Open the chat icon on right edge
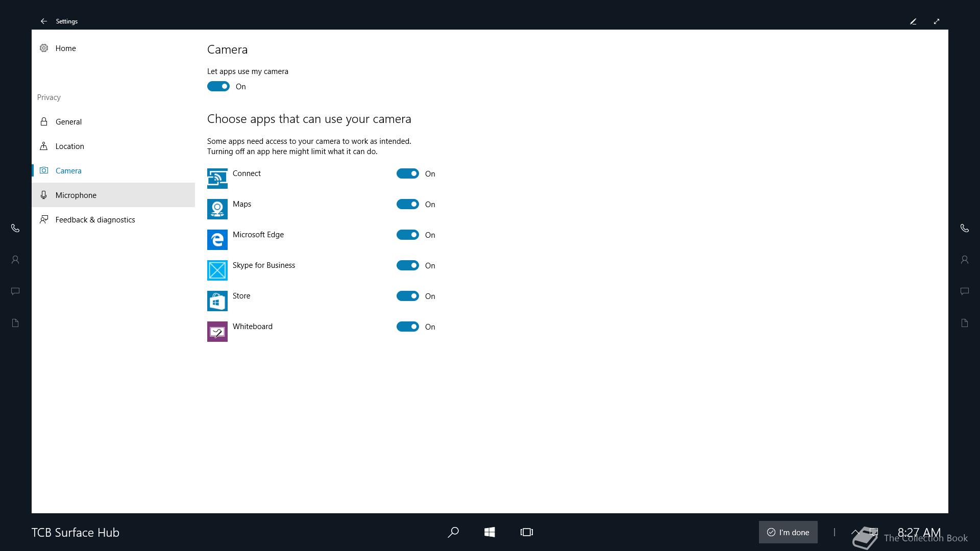The image size is (980, 551). click(965, 291)
